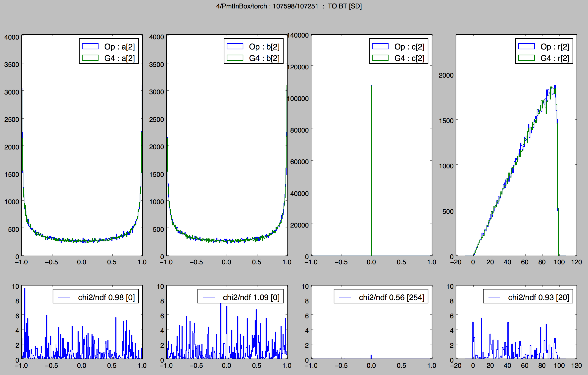Click the 'chi2/ndf 0.98 [0]' legend text
588x375 pixels.
pos(106,297)
